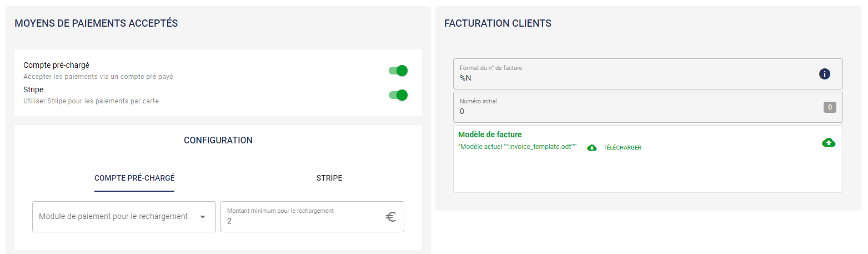Viewport: 868px width, 254px height.
Task: Click into the 'Format du n° de facture' field
Action: tap(633, 78)
